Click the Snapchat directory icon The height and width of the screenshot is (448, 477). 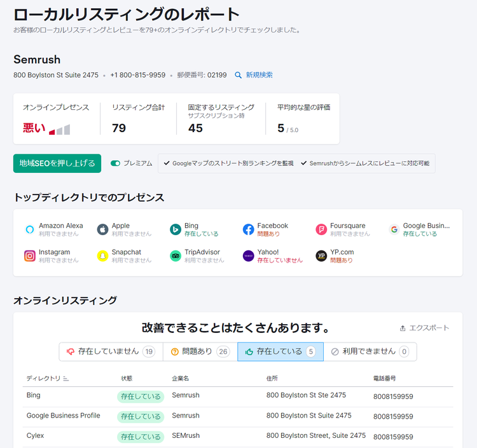102,256
